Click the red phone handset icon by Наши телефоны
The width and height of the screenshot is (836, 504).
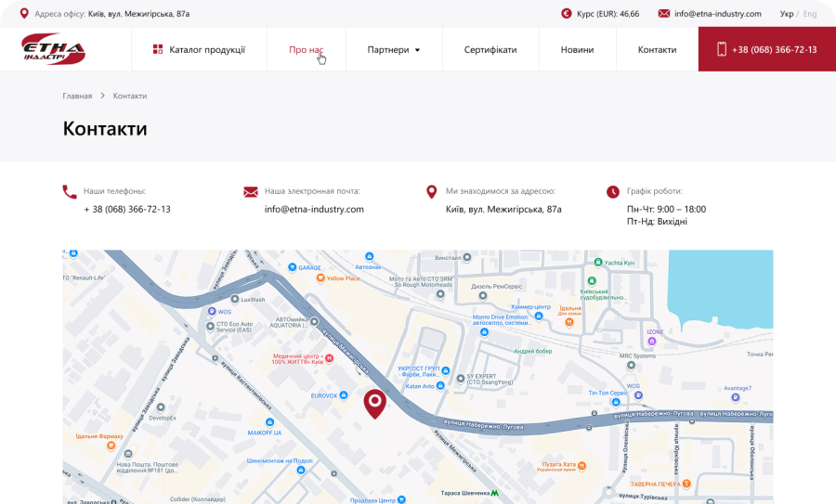click(70, 192)
